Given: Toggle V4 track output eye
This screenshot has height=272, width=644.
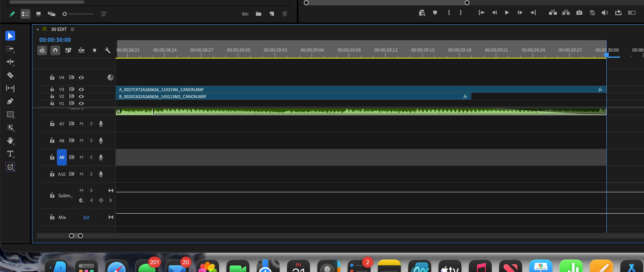Looking at the screenshot, I should click(x=81, y=78).
